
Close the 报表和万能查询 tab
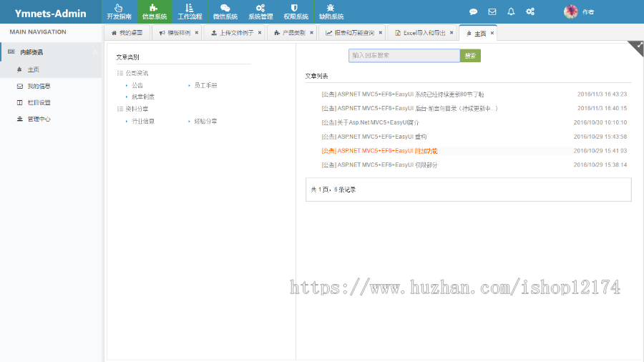[x=381, y=33]
